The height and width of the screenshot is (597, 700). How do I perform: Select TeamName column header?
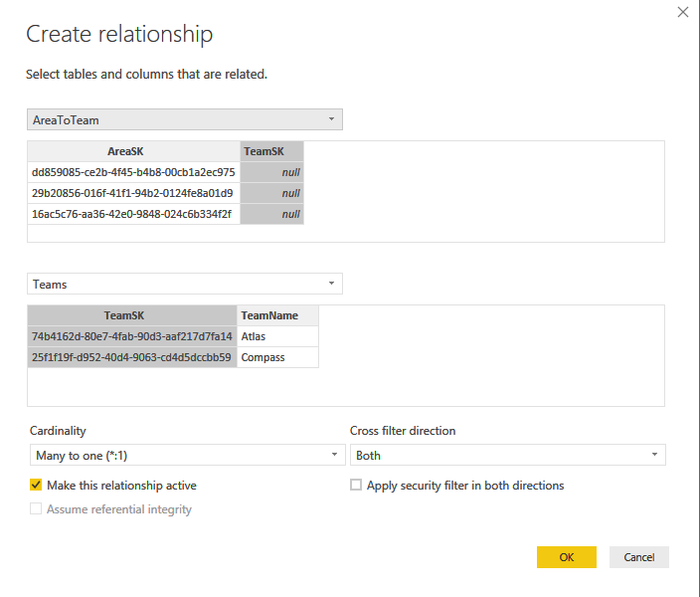277,315
